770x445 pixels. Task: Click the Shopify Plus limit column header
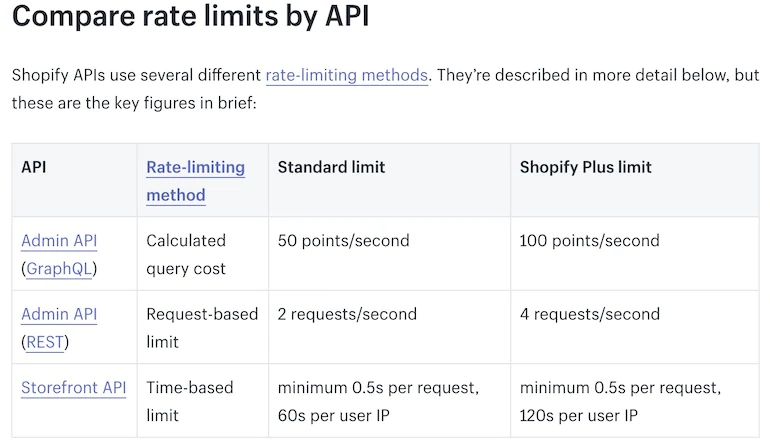click(585, 167)
